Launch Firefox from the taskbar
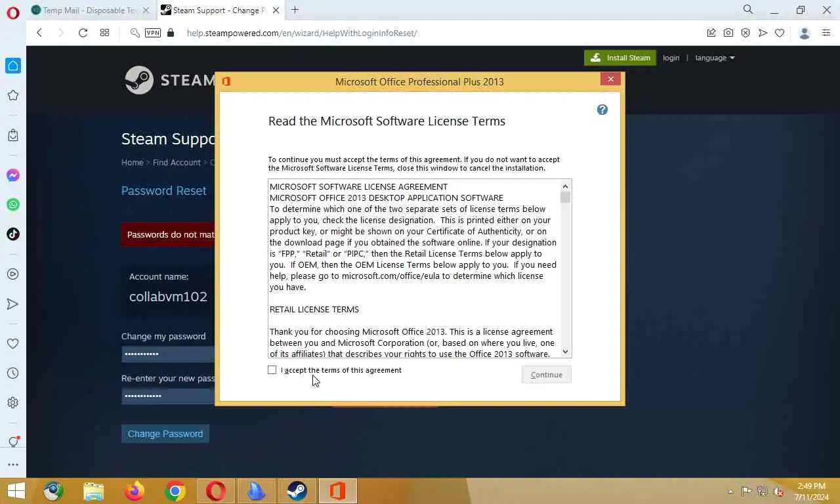This screenshot has height=504, width=840. point(135,491)
